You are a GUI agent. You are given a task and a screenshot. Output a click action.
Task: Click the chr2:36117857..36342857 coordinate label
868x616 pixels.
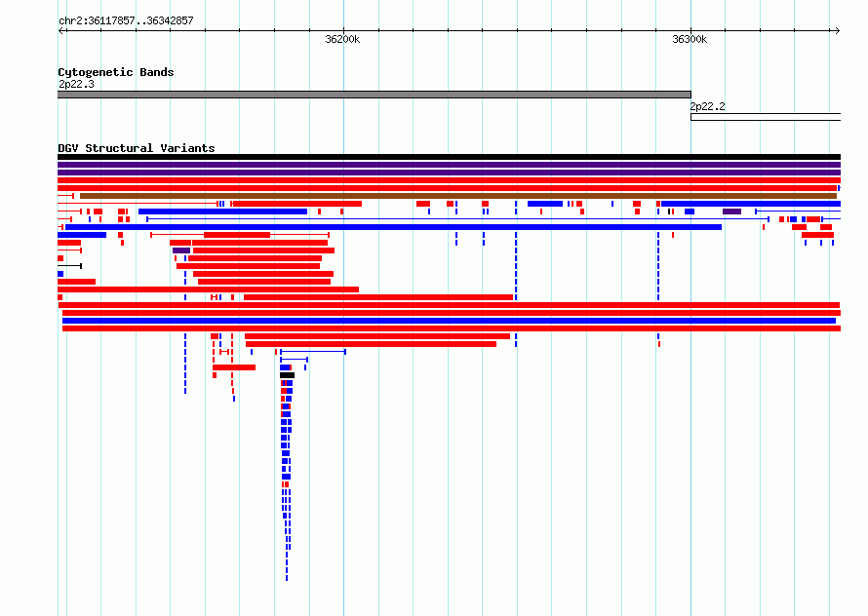(126, 20)
